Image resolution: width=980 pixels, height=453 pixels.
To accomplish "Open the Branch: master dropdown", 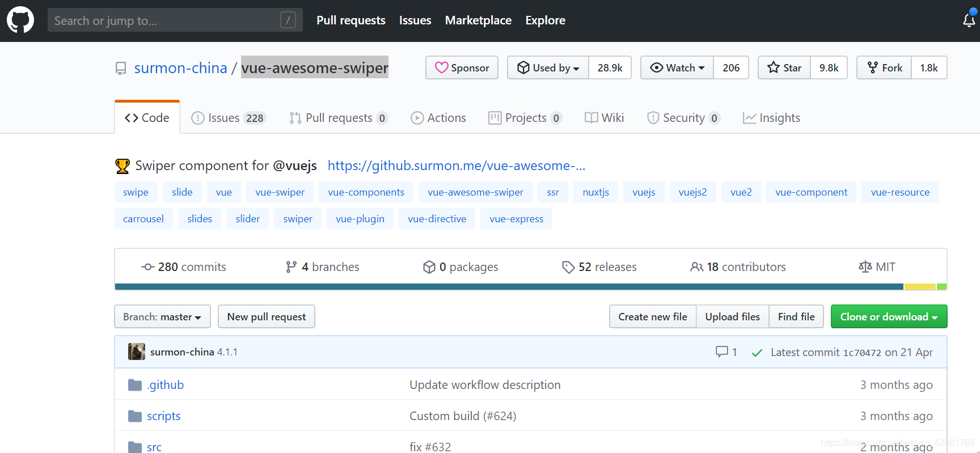I will click(x=162, y=316).
